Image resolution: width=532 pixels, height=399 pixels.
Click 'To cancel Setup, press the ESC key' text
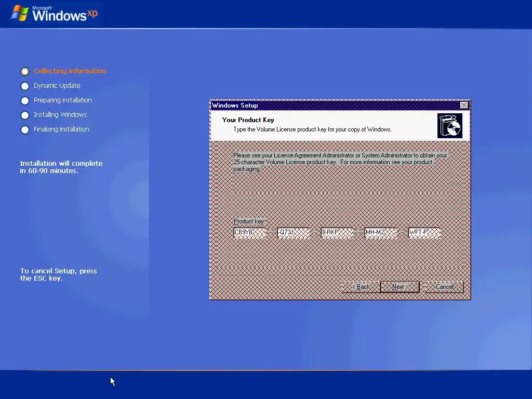(x=58, y=274)
